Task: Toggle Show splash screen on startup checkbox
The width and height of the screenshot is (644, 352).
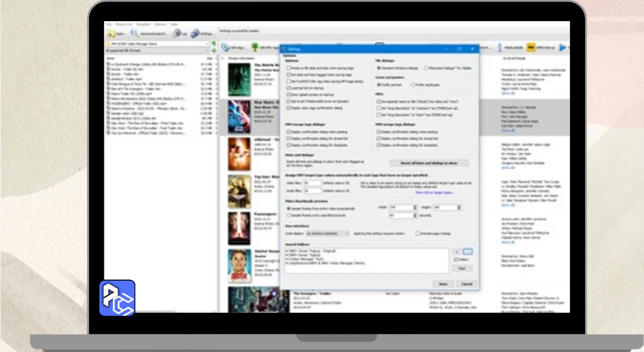Action: (x=289, y=95)
